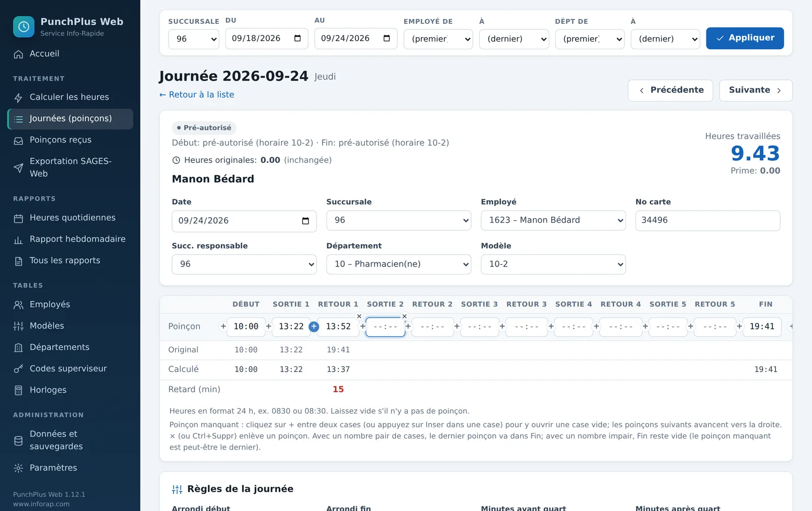Click the Règles de la journée sliders icon
The image size is (812, 511).
(177, 489)
